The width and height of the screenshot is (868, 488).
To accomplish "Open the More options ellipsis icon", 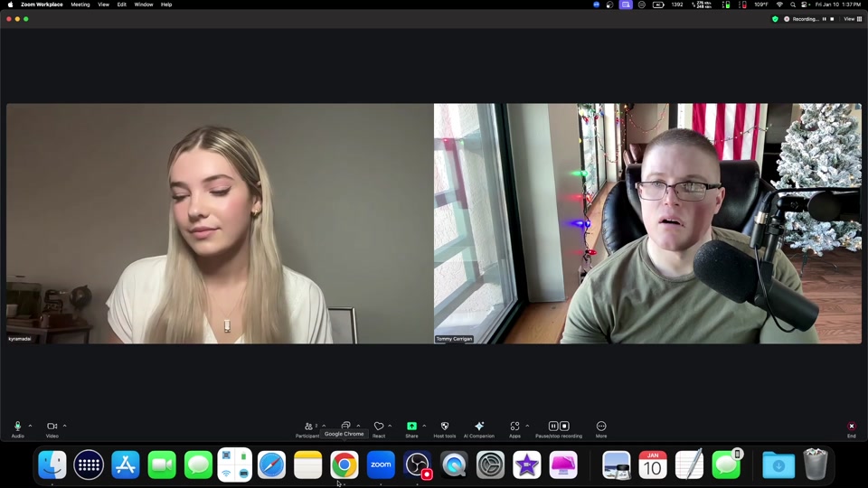I will [601, 426].
